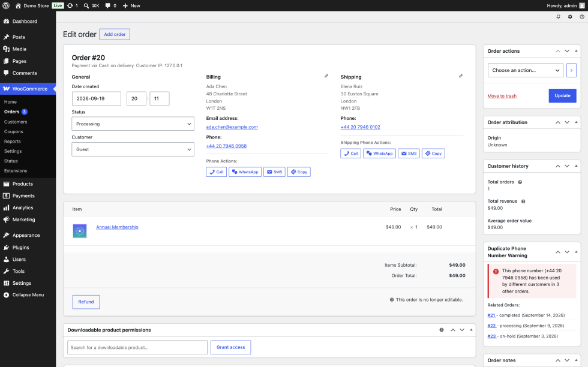Screen dimensions: 588x367
Task: Open the settings gear in the header
Action: [x=570, y=17]
